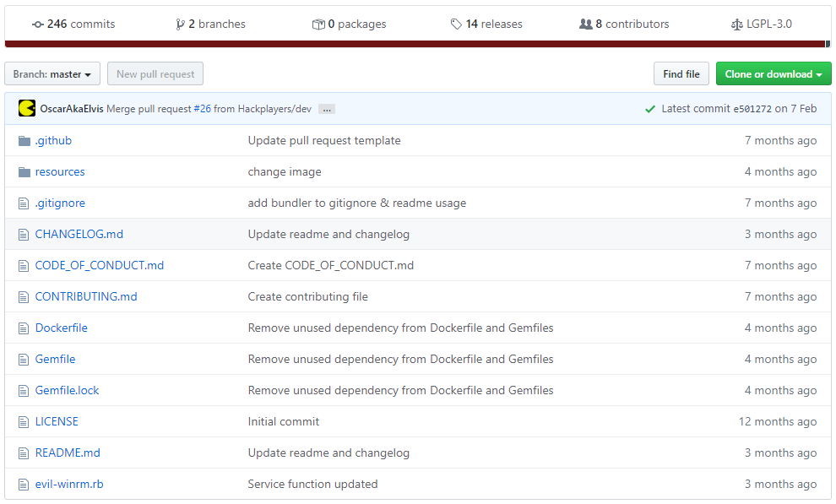Click OscarAkaElvis avatar image
Image resolution: width=836 pixels, height=504 pixels.
[x=27, y=108]
